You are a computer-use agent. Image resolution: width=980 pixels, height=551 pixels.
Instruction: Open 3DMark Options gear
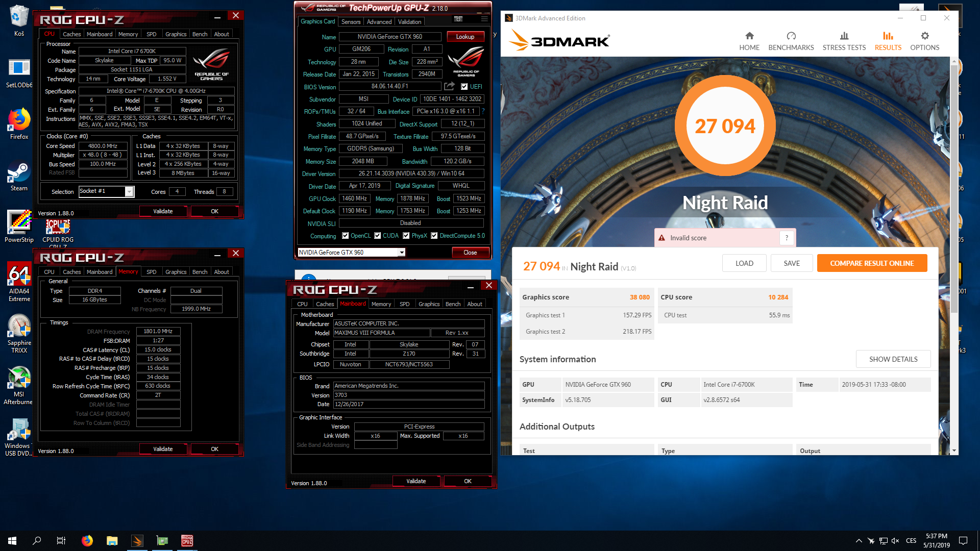tap(925, 41)
